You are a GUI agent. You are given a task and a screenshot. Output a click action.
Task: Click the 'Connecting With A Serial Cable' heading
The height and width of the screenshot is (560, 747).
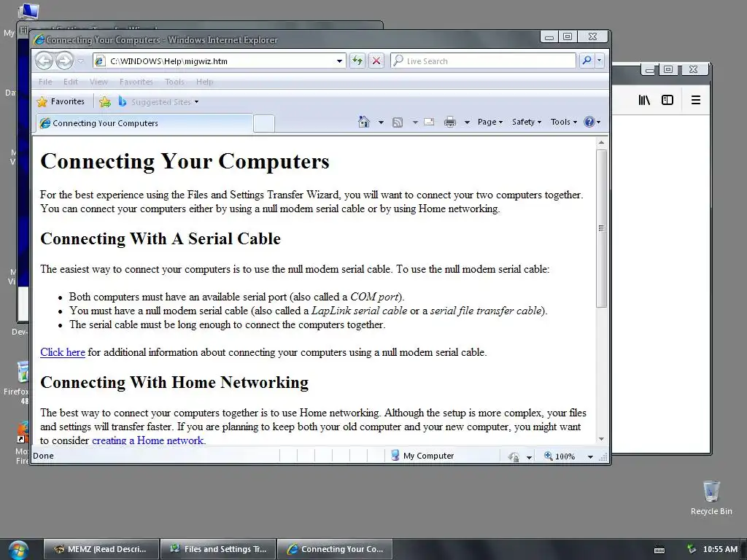160,238
